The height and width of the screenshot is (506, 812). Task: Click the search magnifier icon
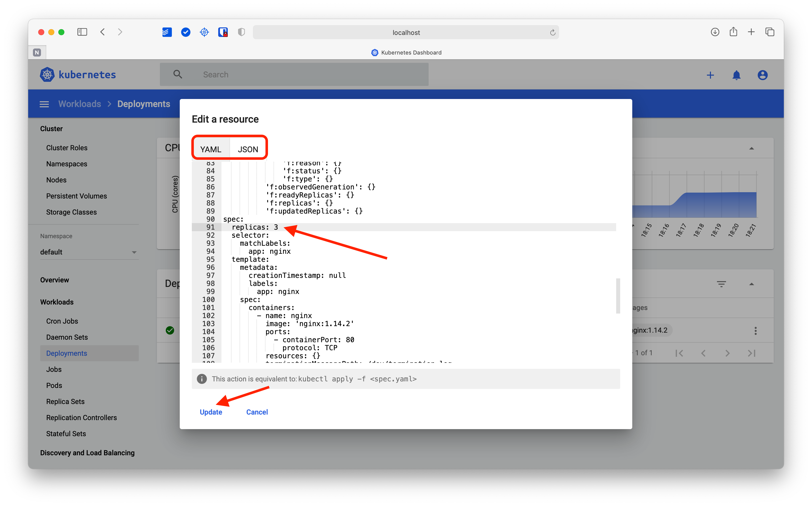point(178,74)
